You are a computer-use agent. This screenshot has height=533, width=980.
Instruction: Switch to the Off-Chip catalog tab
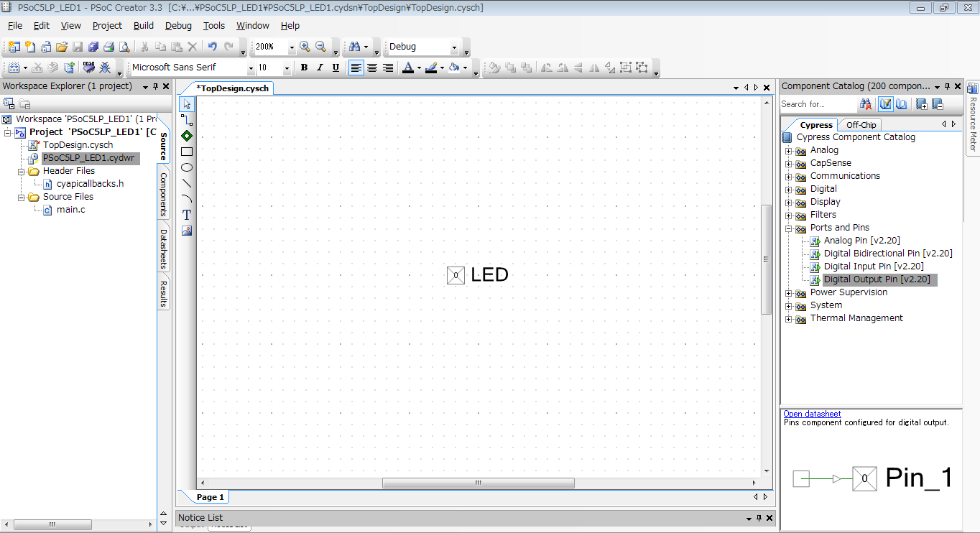861,125
